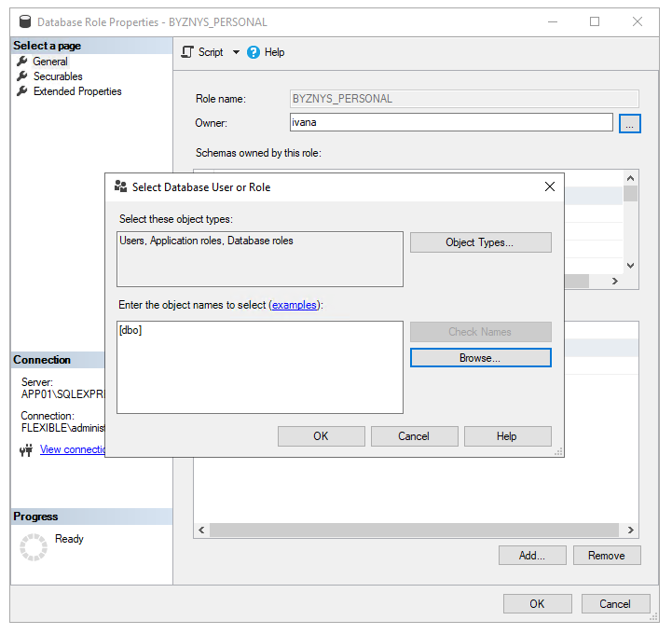Select the General page
Image resolution: width=672 pixels, height=634 pixels.
coord(50,62)
